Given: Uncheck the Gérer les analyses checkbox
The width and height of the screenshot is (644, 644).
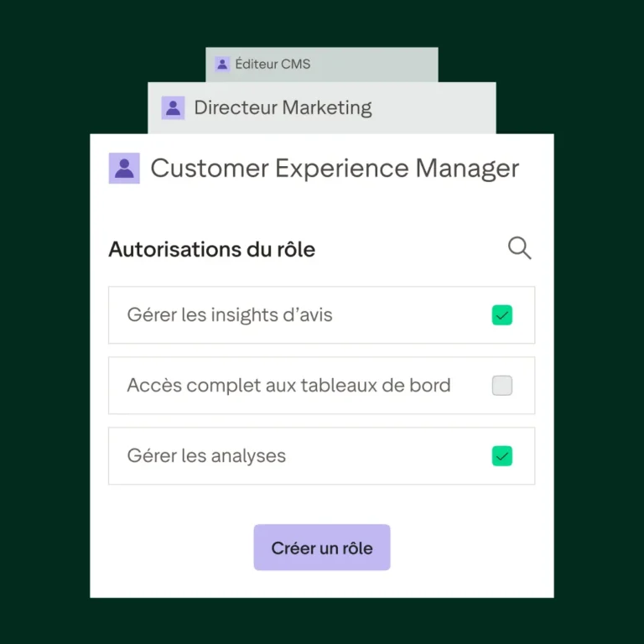Looking at the screenshot, I should 502,456.
